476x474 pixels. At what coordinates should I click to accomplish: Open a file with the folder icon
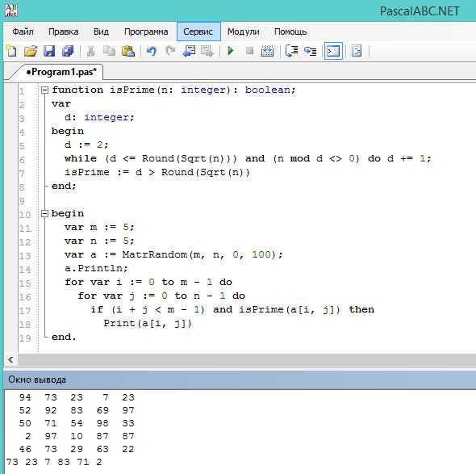[31, 51]
